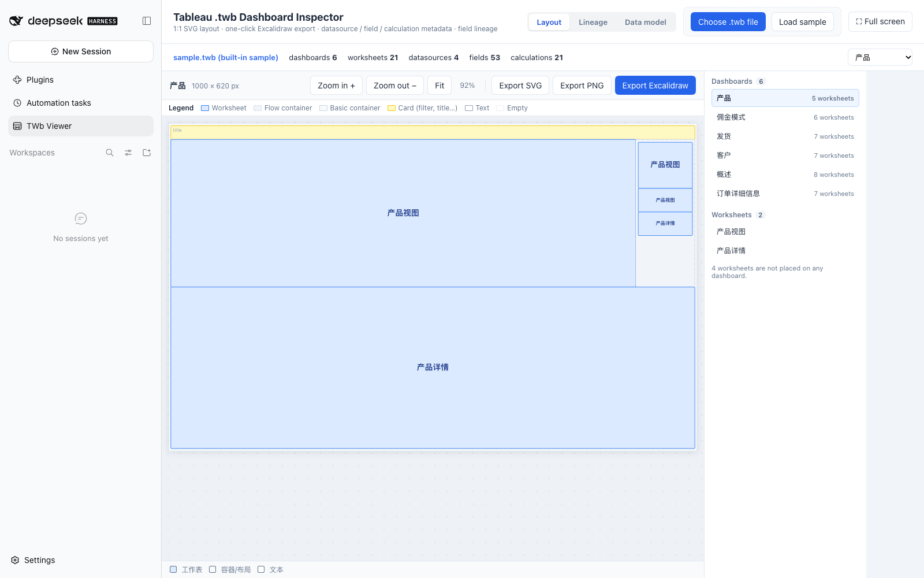Search workspaces with magnifier icon

point(110,153)
